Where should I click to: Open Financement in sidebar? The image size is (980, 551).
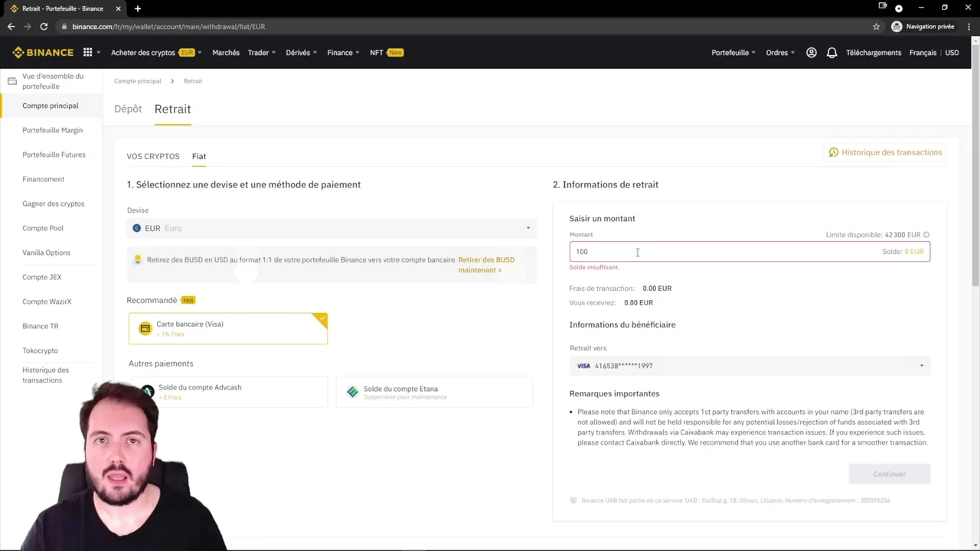coord(44,179)
